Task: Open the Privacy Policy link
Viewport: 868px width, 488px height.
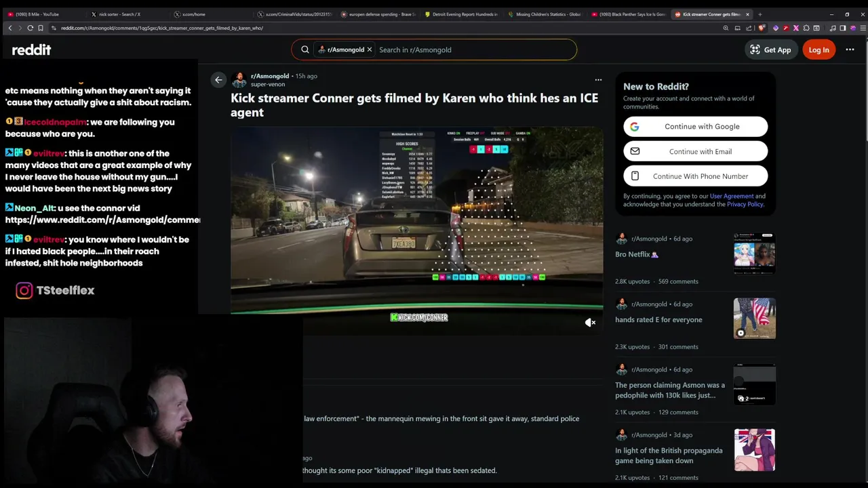Action: pos(745,204)
